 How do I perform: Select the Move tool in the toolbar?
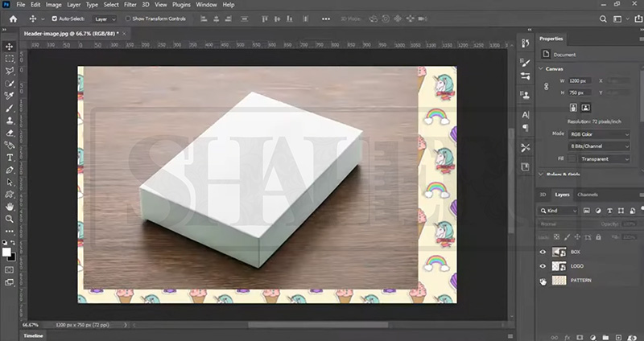(9, 47)
